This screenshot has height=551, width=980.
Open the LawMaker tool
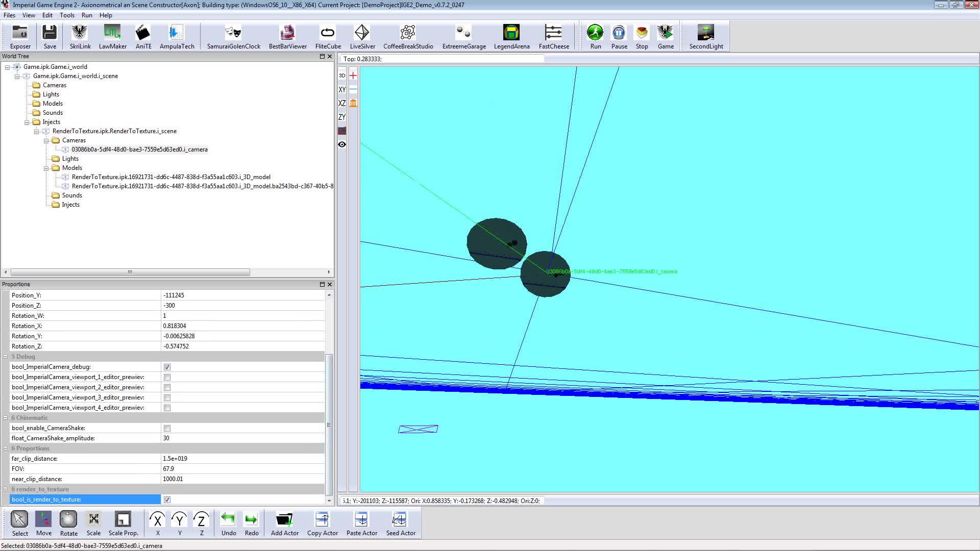click(x=112, y=37)
